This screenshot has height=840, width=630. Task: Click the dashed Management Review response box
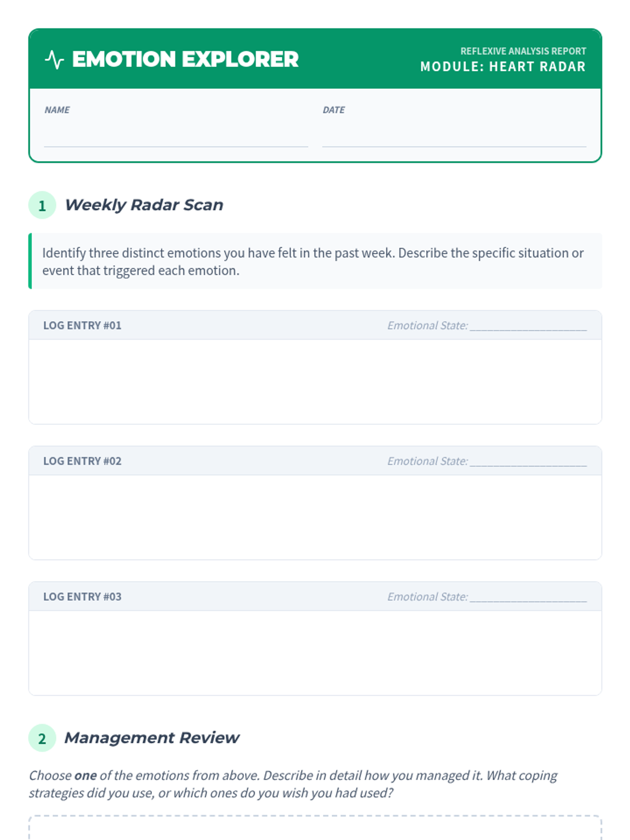(x=315, y=828)
